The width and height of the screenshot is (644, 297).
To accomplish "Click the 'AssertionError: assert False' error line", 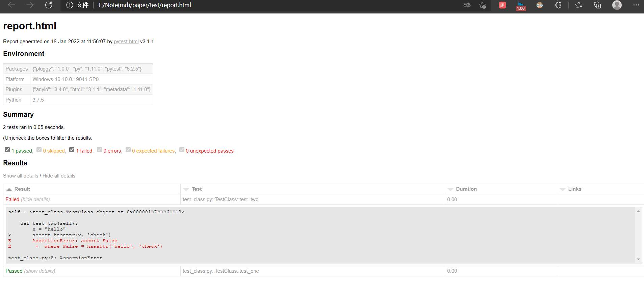I will [75, 241].
